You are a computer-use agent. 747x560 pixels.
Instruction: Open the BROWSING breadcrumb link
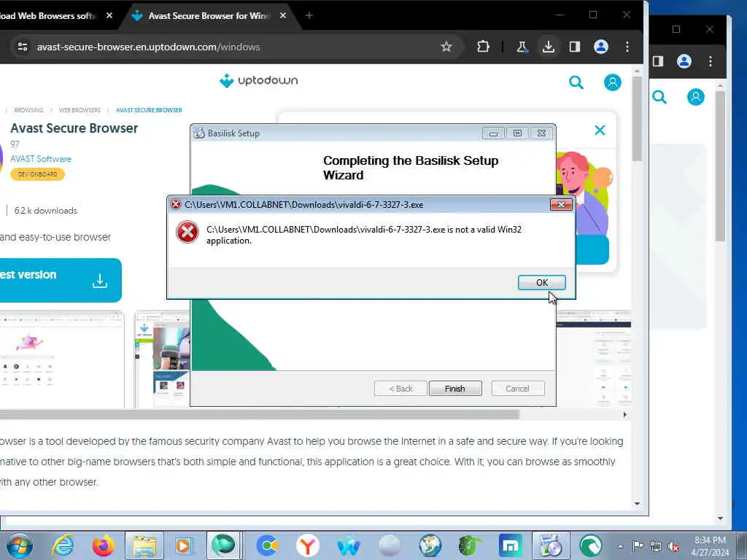tap(28, 110)
